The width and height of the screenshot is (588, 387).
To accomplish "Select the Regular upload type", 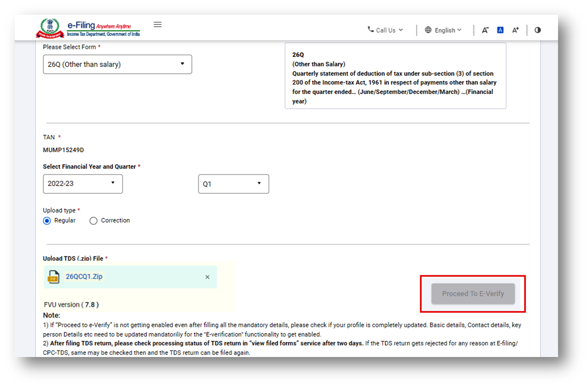I will tap(47, 220).
